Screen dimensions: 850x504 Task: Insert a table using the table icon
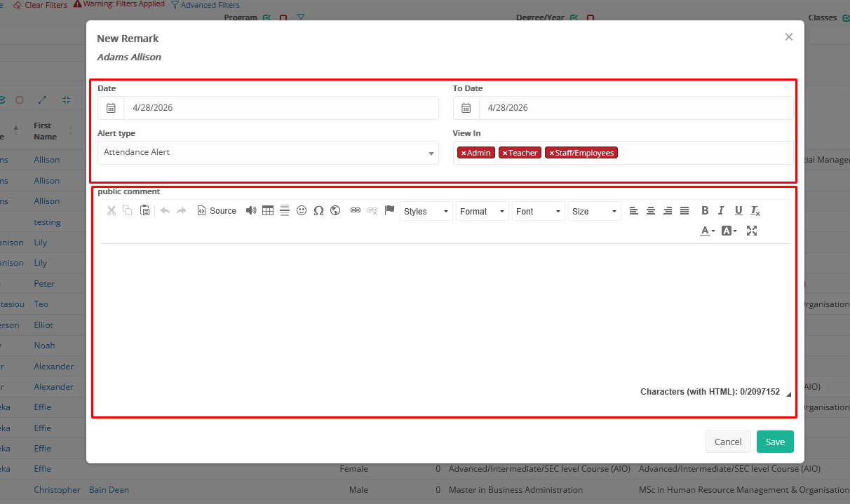[x=268, y=210]
